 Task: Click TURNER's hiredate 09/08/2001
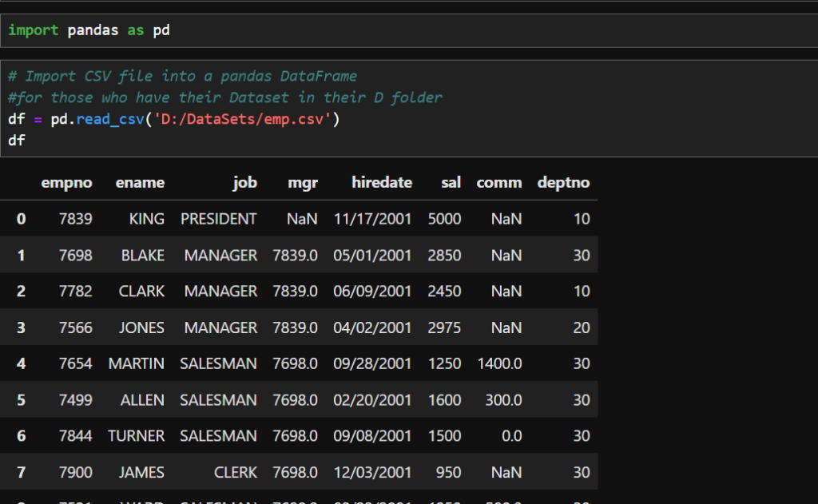[382, 436]
